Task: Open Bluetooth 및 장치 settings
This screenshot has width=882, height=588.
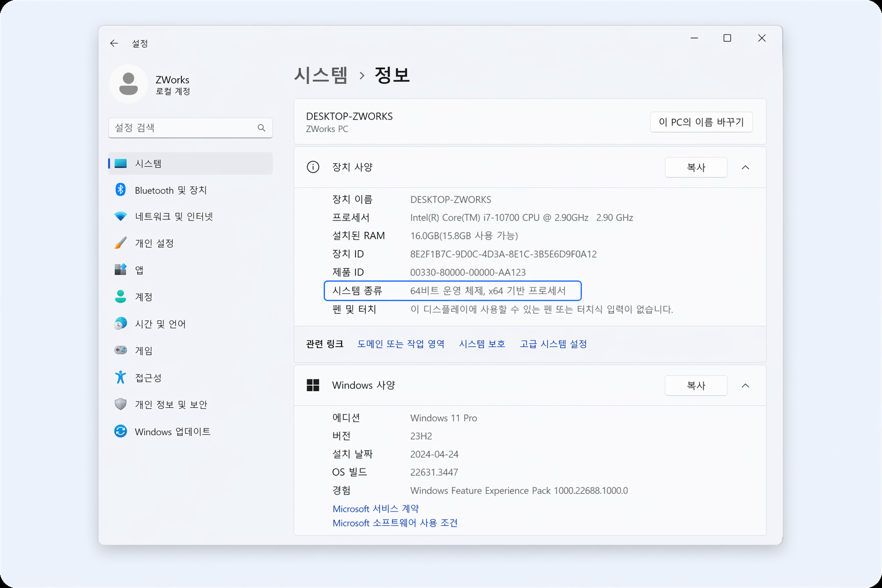Action: pyautogui.click(x=191, y=190)
